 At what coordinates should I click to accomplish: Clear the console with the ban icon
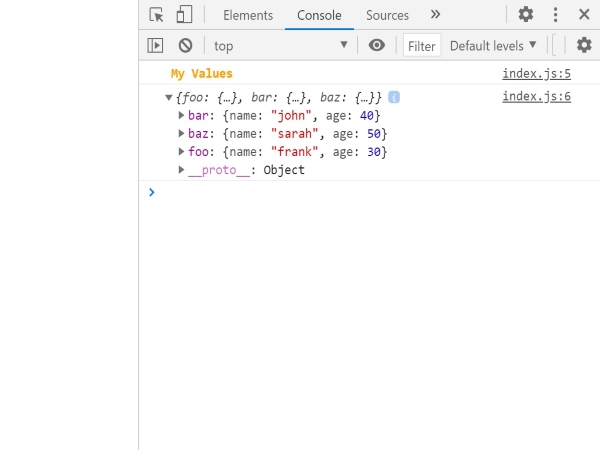coord(185,45)
